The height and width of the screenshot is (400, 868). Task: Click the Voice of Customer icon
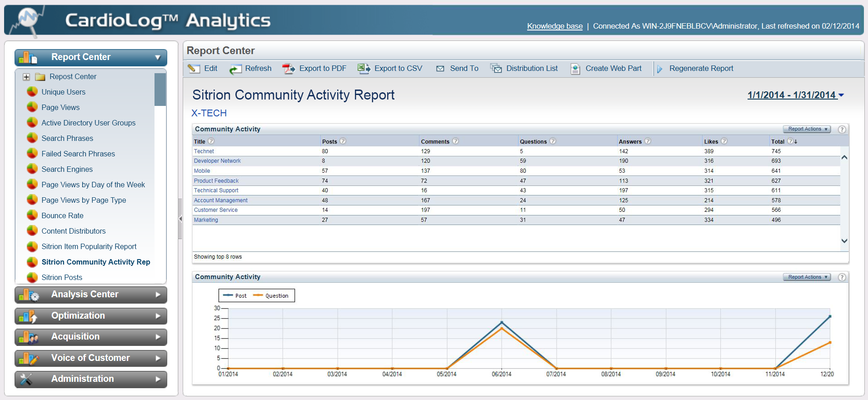(29, 359)
